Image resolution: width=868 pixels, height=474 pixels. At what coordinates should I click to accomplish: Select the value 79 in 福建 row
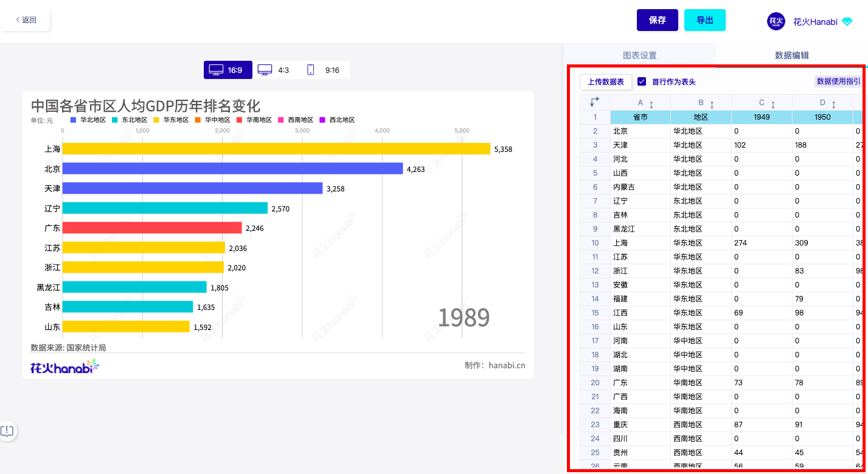click(822, 299)
